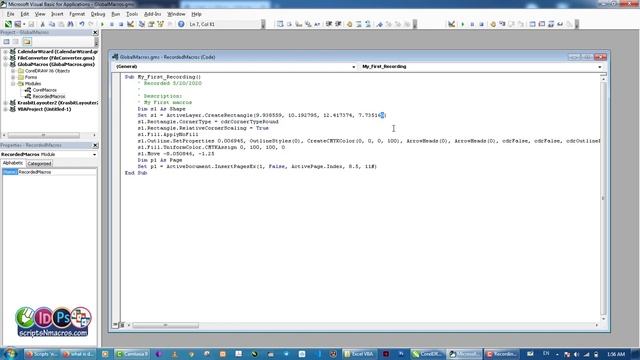640x360 pixels.
Task: Click the taskbar clock showing 1:06 AM
Action: (x=616, y=354)
